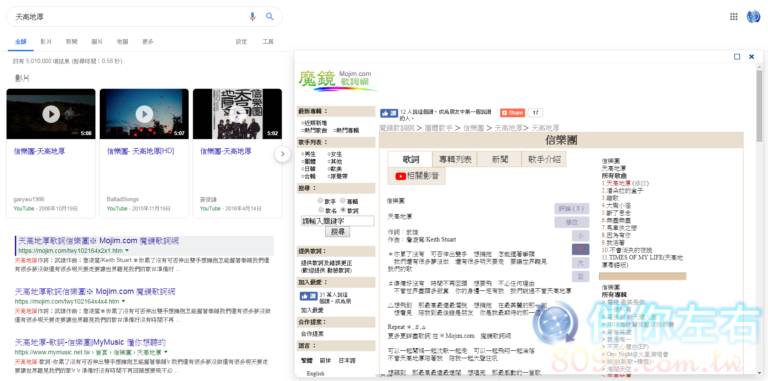The image size is (768, 381).
Task: Maximize the preview panel via square icon
Action: point(737,57)
